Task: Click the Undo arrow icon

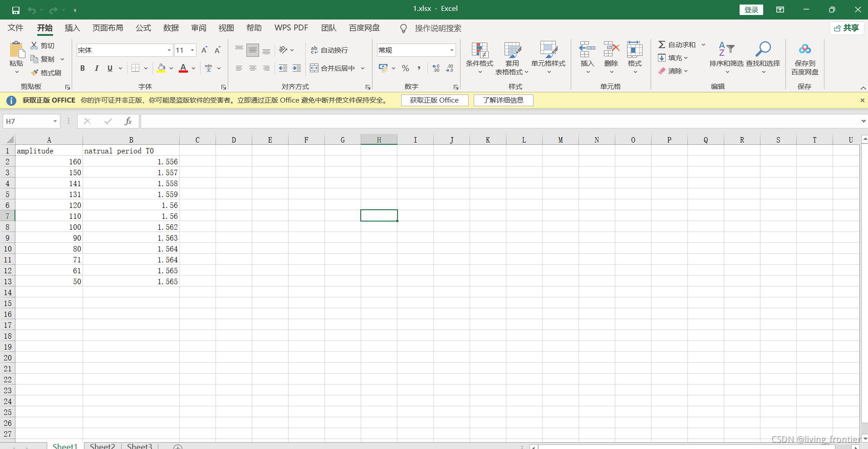Action: tap(32, 10)
